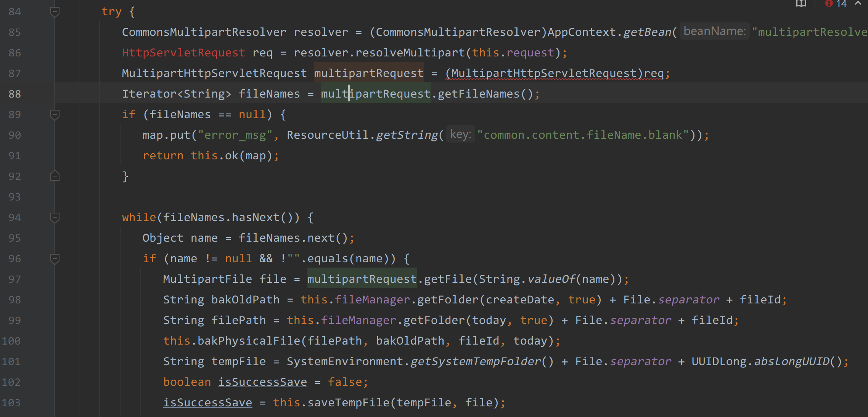Click the absLongUUID method call
This screenshot has height=417, width=868.
click(792, 361)
